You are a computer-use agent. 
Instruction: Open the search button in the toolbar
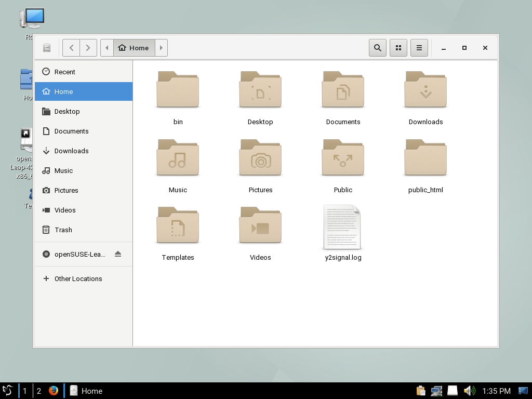point(378,48)
